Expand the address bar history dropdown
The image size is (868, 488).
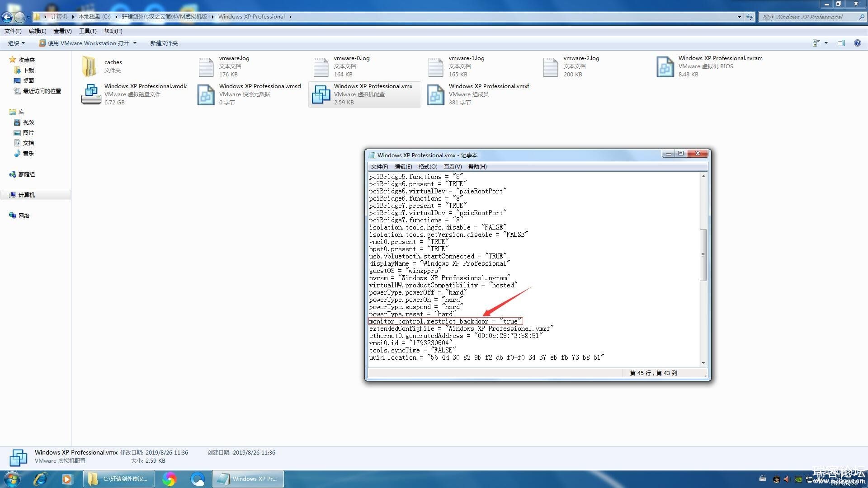point(739,17)
